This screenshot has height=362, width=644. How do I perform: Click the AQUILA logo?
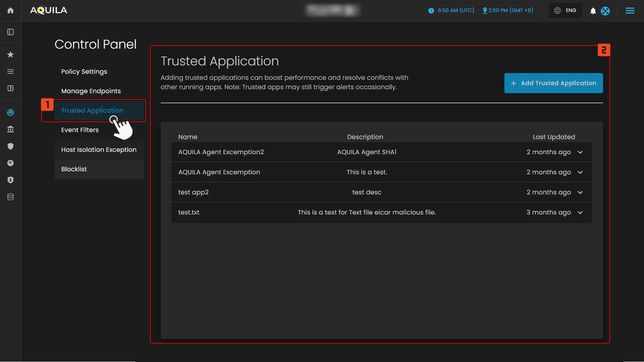[49, 10]
